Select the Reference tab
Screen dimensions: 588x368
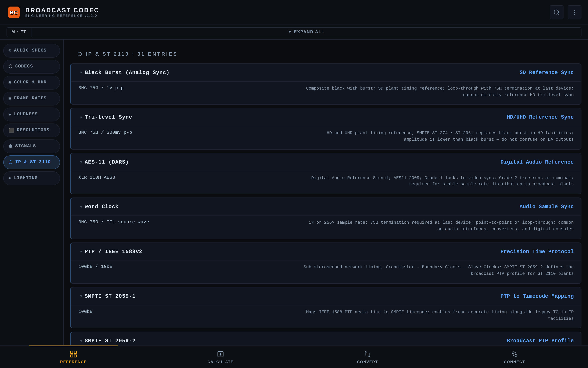pyautogui.click(x=73, y=357)
